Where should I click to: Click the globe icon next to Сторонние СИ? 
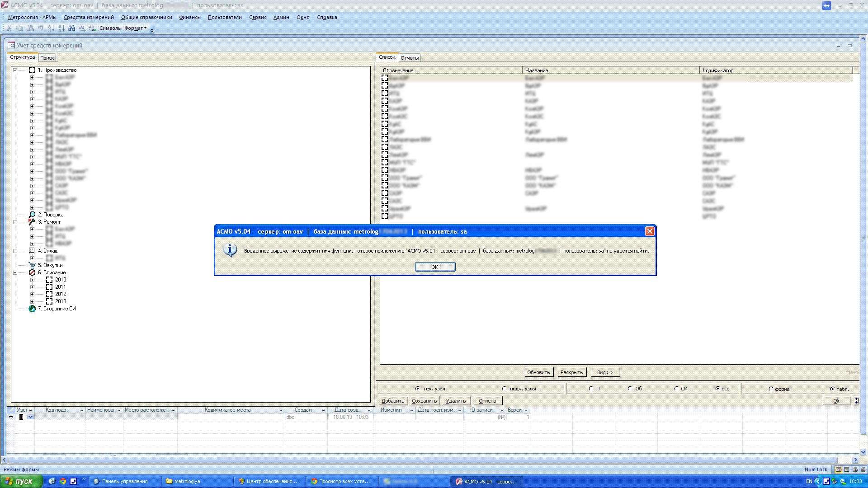32,309
